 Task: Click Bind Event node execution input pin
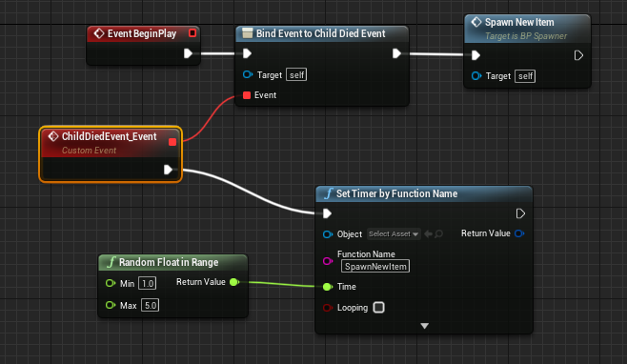[x=247, y=53]
